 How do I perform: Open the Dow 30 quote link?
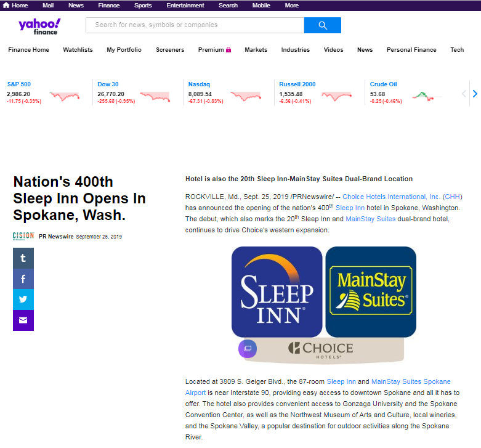(x=108, y=84)
